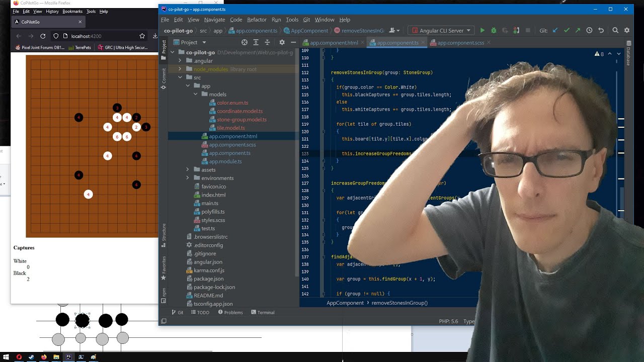Open the Windows Start menu

pos(6,357)
